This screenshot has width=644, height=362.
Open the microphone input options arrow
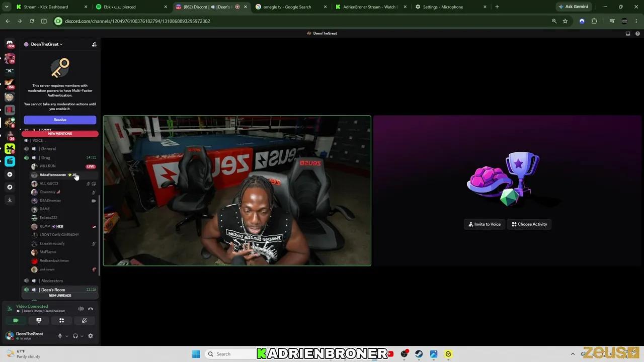(66, 336)
